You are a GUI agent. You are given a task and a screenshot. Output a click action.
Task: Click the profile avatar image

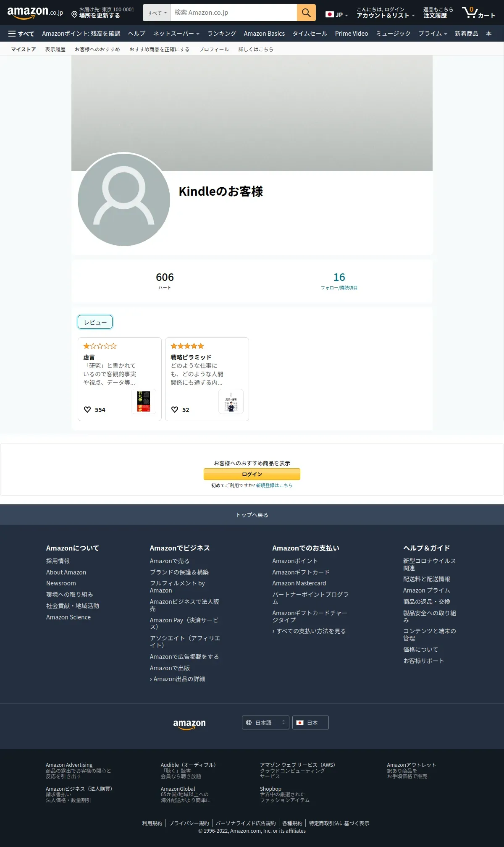click(124, 199)
